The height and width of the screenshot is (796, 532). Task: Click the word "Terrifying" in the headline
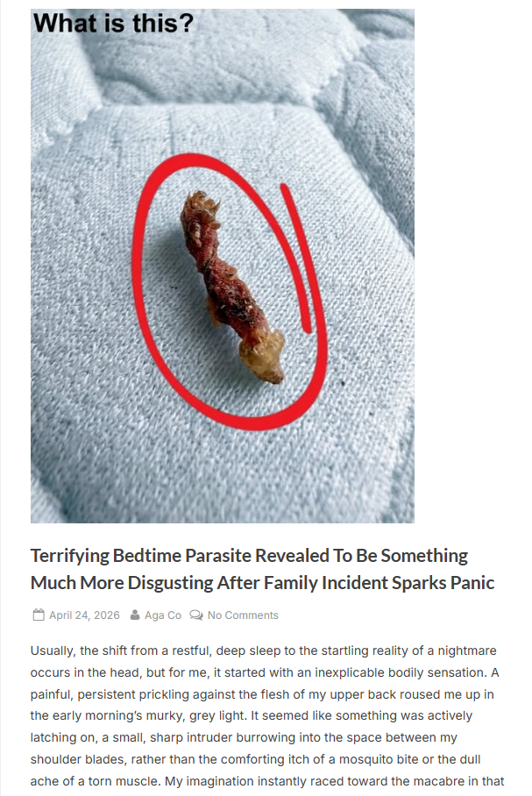tap(69, 556)
